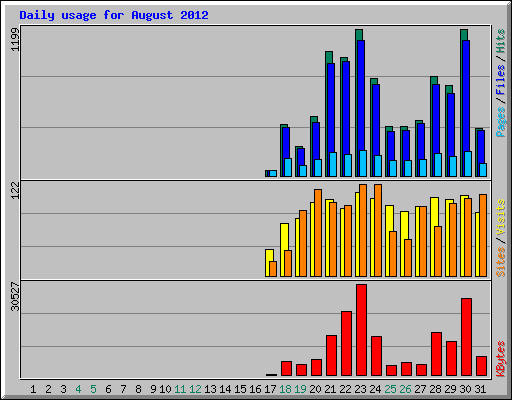Click the green Hits bar top for day 24
512x400 pixels.
click(374, 81)
